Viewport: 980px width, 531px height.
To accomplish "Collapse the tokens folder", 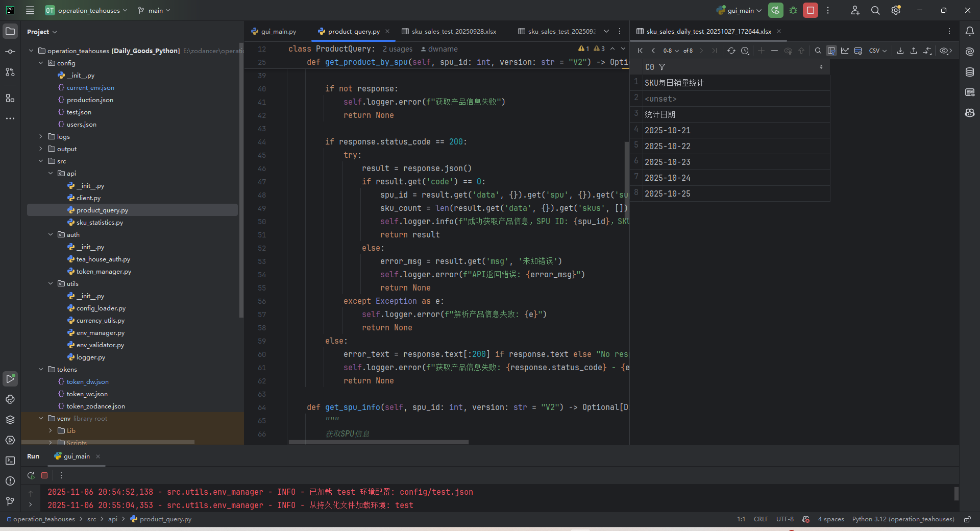I will click(41, 369).
